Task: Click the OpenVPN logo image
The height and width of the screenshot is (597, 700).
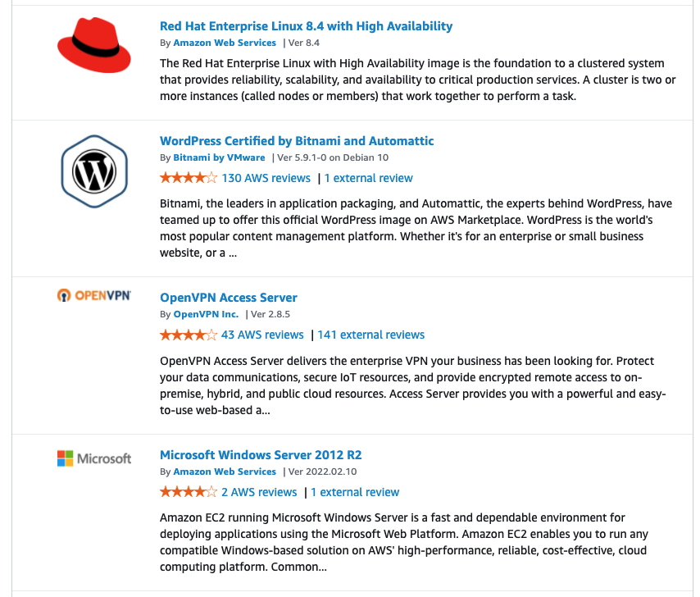Action: (x=94, y=296)
